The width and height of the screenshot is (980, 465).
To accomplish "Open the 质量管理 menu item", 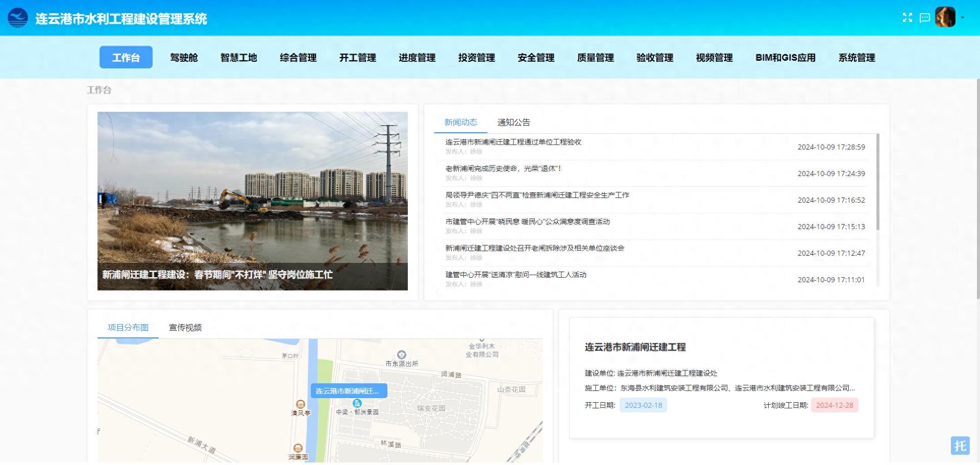I will tap(596, 58).
